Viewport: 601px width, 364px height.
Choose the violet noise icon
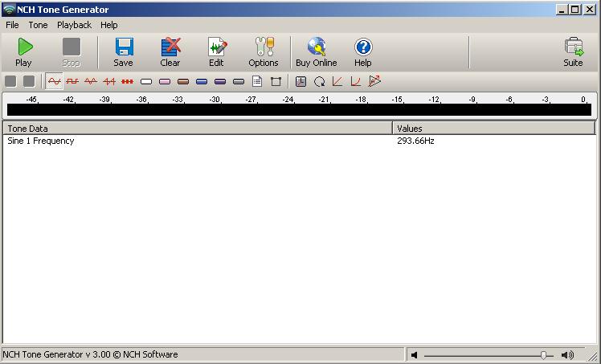(220, 81)
